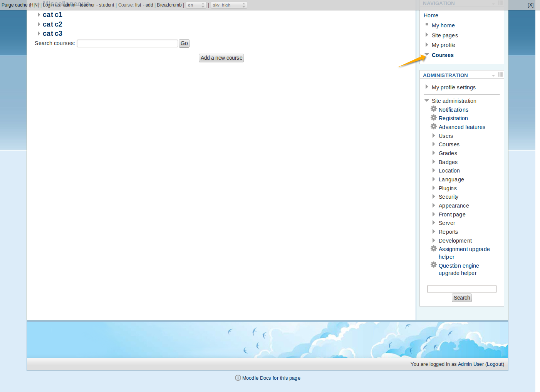Select Courses under Site administration
This screenshot has width=540, height=392.
[x=449, y=144]
